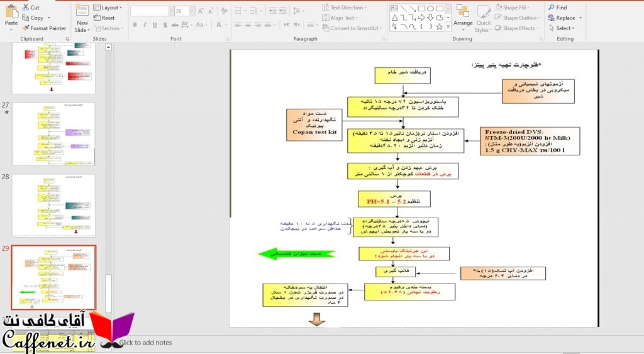644x354 pixels.
Task: Pick the Oval shape from the gallery
Action: [x=430, y=8]
